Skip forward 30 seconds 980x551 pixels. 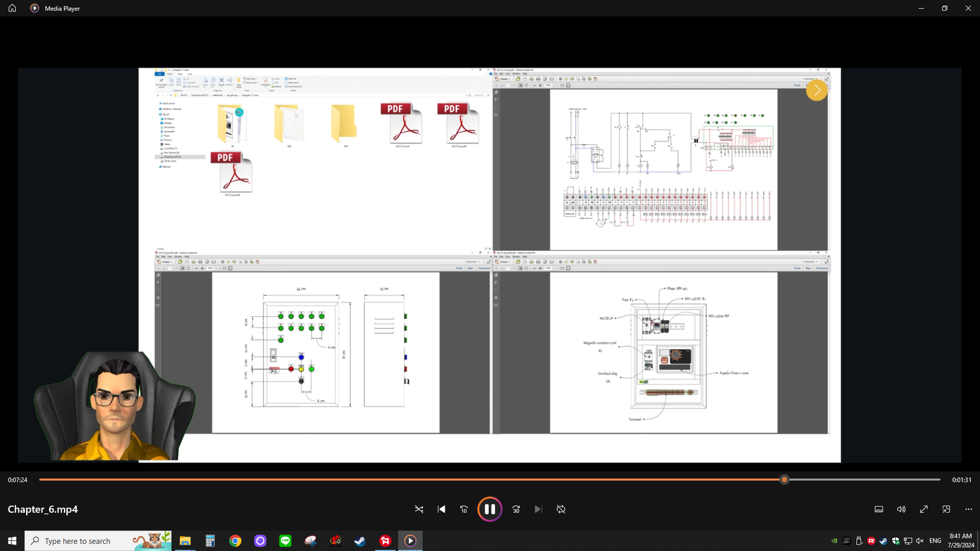[516, 509]
